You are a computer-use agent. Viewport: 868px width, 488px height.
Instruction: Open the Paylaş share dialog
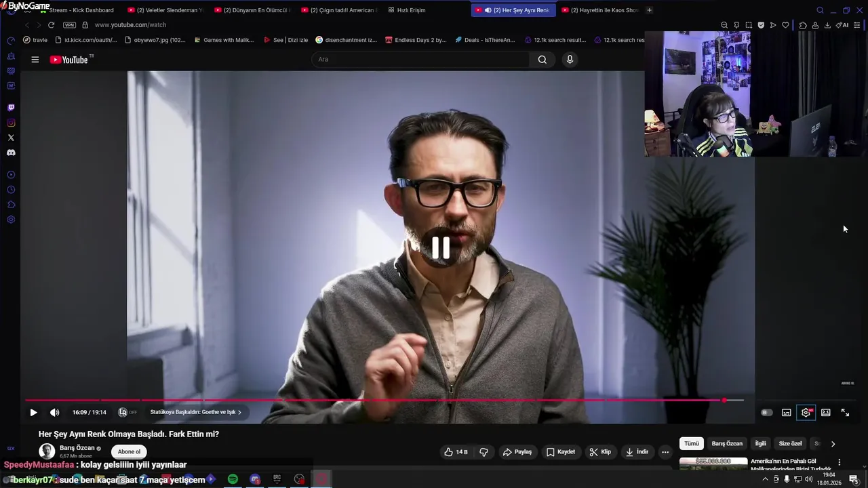pos(517,452)
